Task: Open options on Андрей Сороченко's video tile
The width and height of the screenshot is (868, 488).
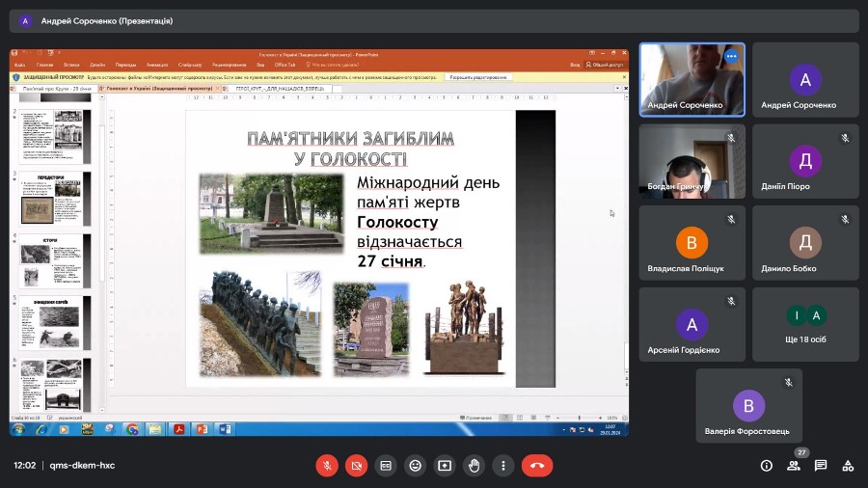Action: (x=731, y=56)
